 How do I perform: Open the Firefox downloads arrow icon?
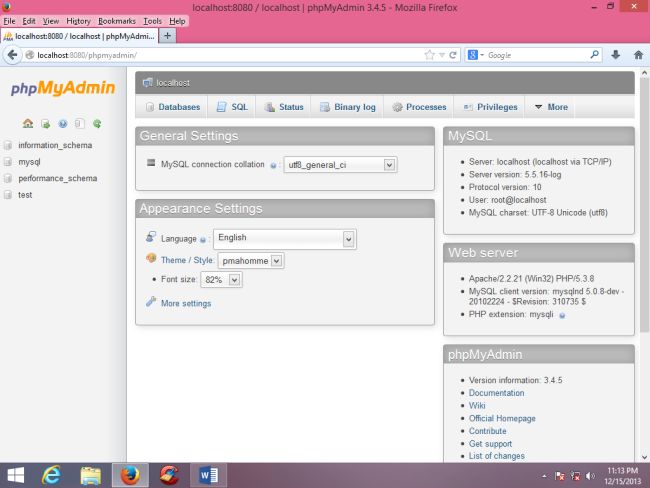point(616,55)
